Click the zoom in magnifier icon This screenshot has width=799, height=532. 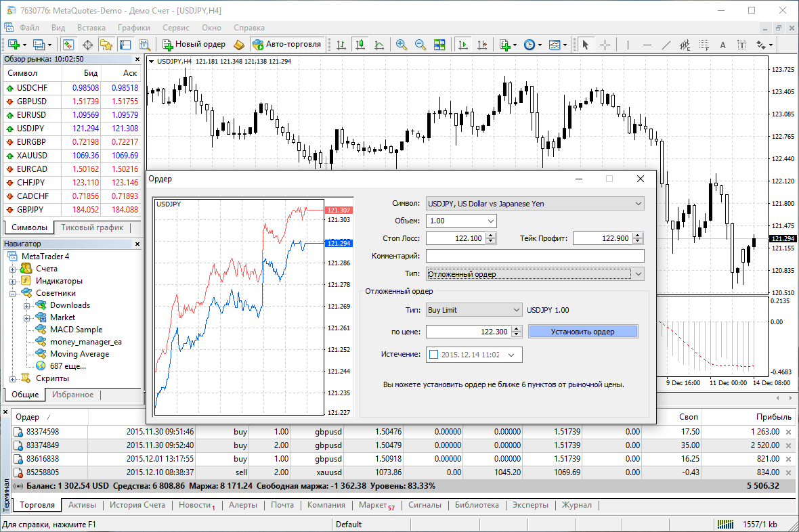(402, 45)
